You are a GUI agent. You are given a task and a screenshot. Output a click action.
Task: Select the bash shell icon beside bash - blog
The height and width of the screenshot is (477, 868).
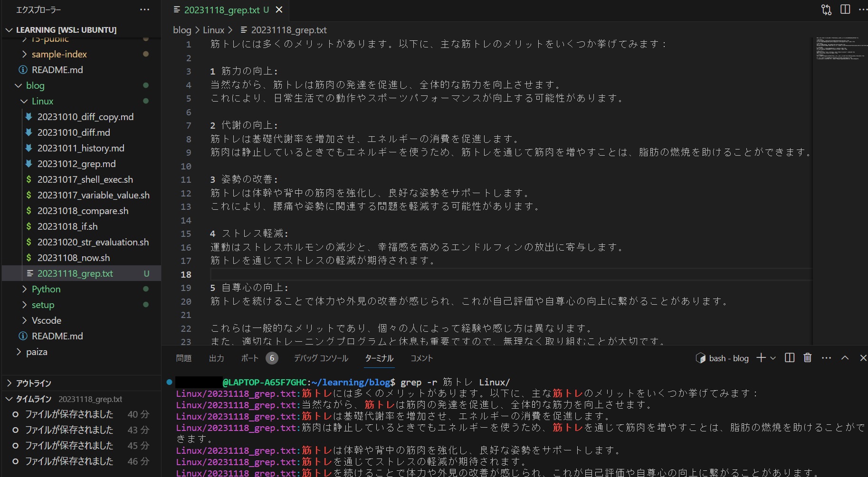[x=700, y=358]
